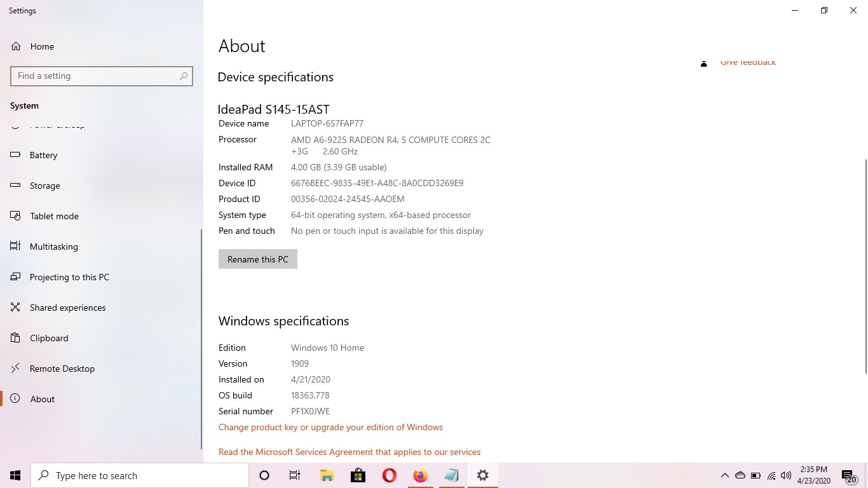868x488 pixels.
Task: Open Tablet mode settings
Action: [54, 216]
